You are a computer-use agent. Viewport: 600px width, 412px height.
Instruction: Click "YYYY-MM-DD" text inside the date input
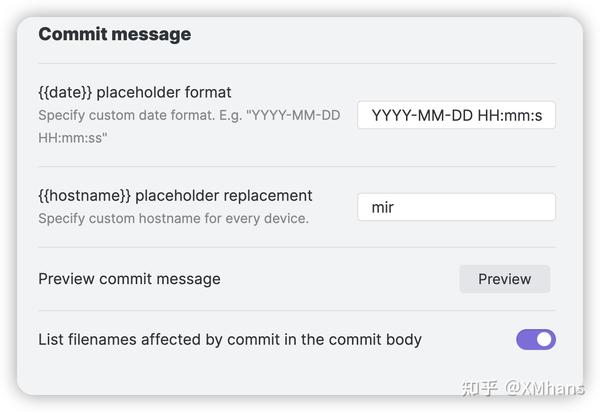tap(416, 116)
